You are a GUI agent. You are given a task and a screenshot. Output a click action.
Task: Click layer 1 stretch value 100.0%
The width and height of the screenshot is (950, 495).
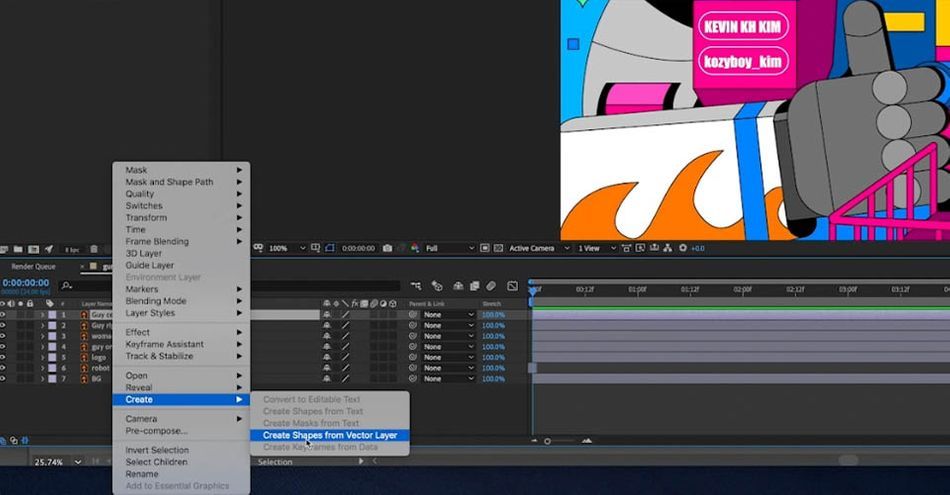point(493,315)
